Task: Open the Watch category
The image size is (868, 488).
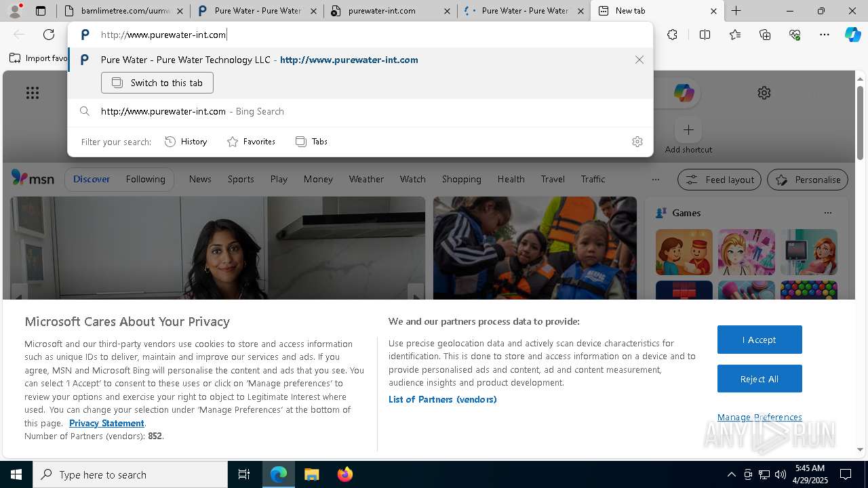Action: (412, 179)
